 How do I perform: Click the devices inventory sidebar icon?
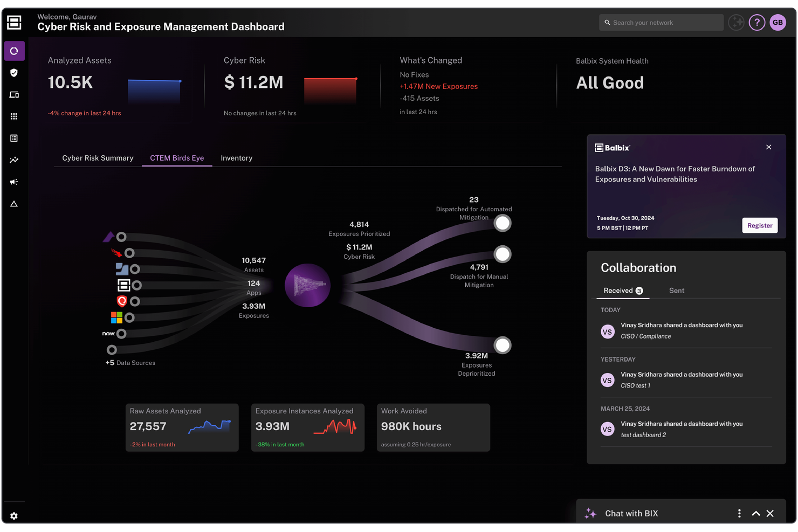[14, 94]
